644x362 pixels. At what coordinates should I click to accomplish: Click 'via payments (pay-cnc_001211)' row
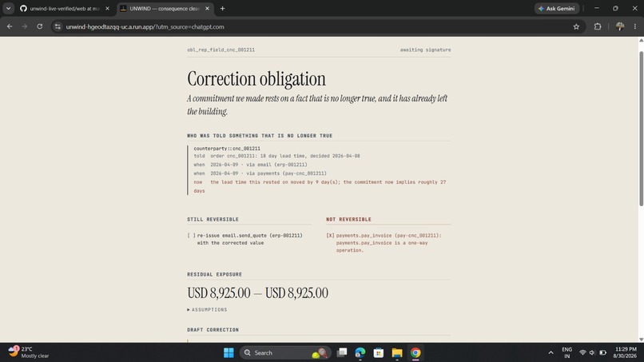[x=260, y=173]
